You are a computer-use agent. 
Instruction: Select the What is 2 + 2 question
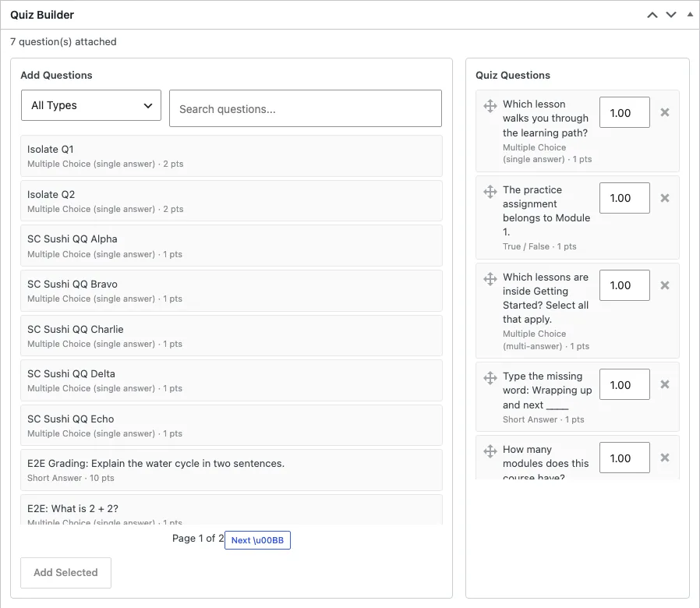[232, 509]
